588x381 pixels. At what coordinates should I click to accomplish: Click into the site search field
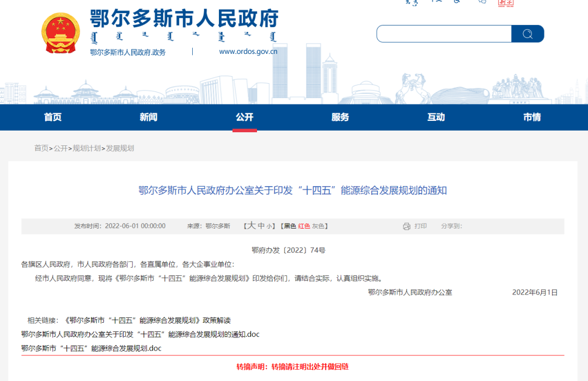444,34
